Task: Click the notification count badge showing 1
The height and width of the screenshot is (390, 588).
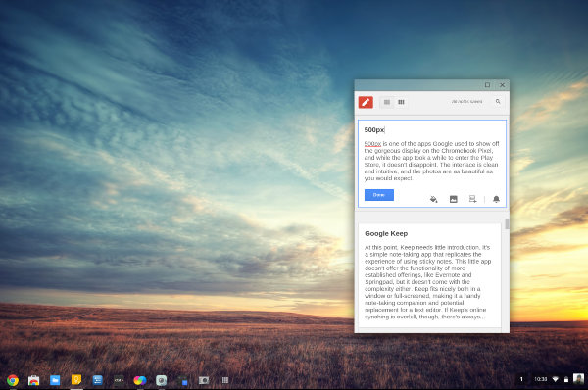Action: 521,379
